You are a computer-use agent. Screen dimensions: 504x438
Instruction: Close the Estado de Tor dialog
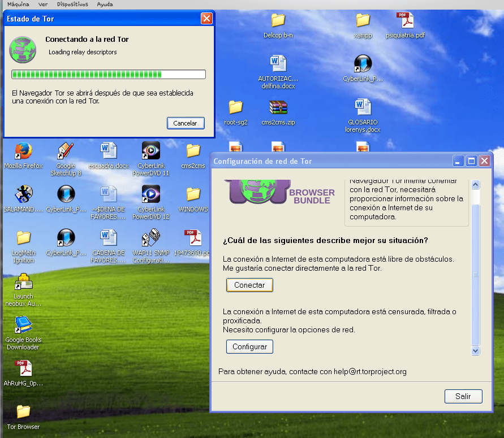206,19
